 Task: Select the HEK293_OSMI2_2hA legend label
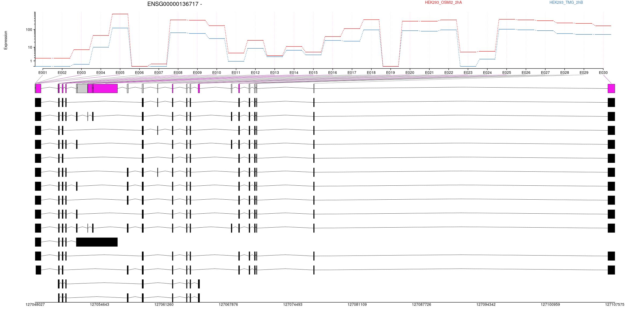443,2
